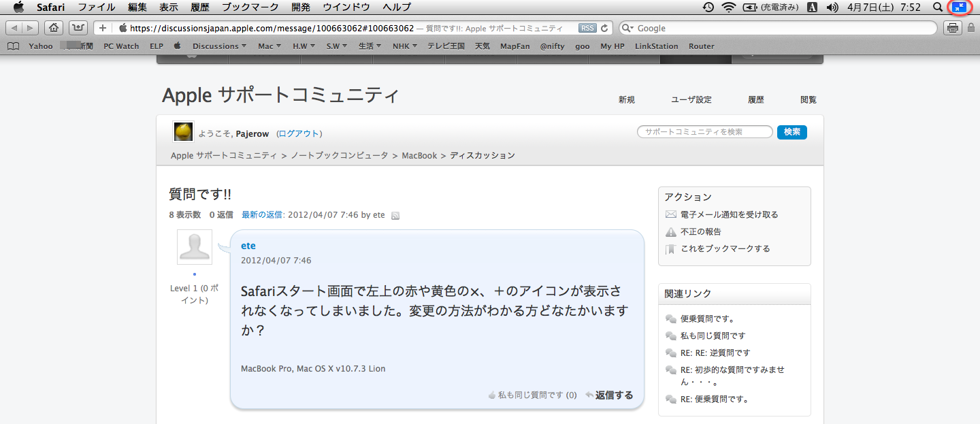Open ユーザ設定 in the page header
The height and width of the screenshot is (424, 980).
(x=691, y=99)
